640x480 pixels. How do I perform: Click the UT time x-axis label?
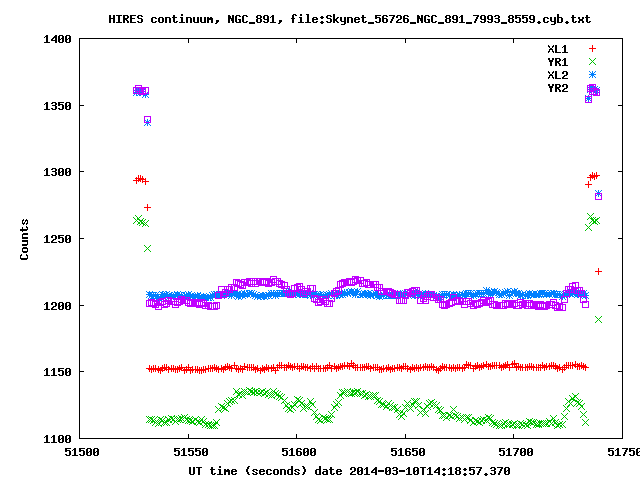(349, 471)
